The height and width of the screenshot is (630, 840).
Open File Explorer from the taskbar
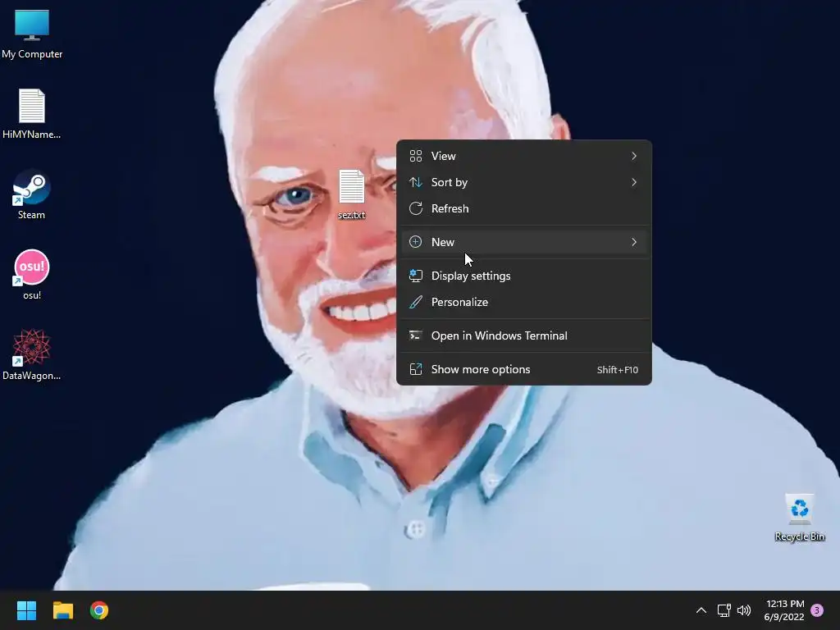(x=62, y=610)
